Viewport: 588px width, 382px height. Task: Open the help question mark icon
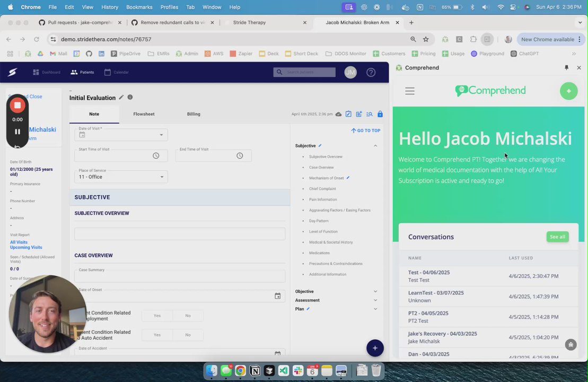[371, 73]
